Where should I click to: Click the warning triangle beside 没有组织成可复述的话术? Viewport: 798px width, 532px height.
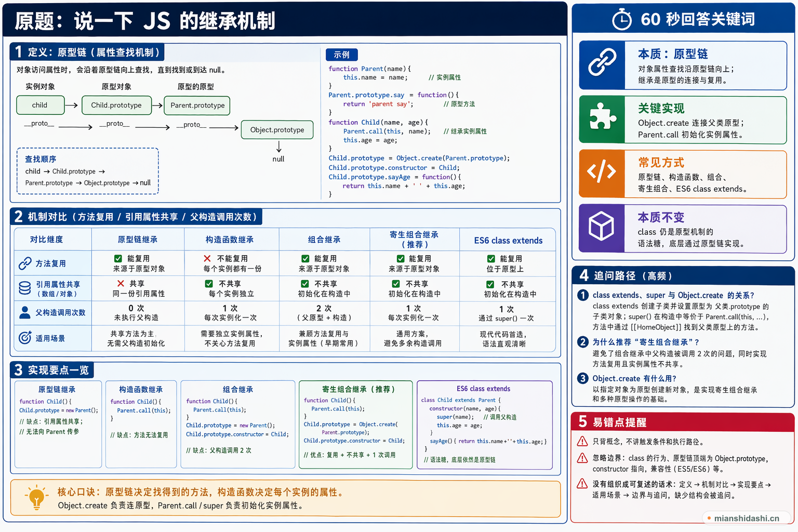pyautogui.click(x=582, y=484)
